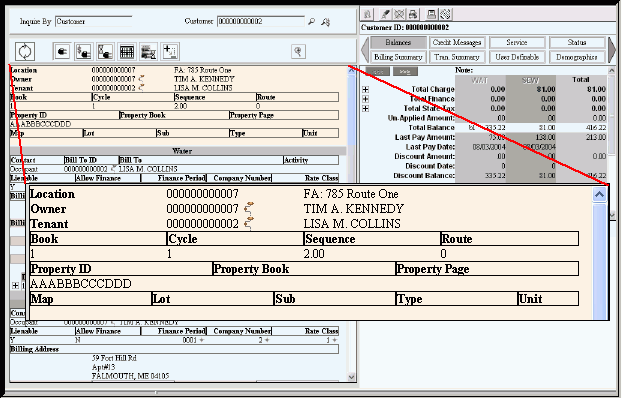Click the computer icon in right toolbar
The height and width of the screenshot is (398, 622).
coord(431,14)
